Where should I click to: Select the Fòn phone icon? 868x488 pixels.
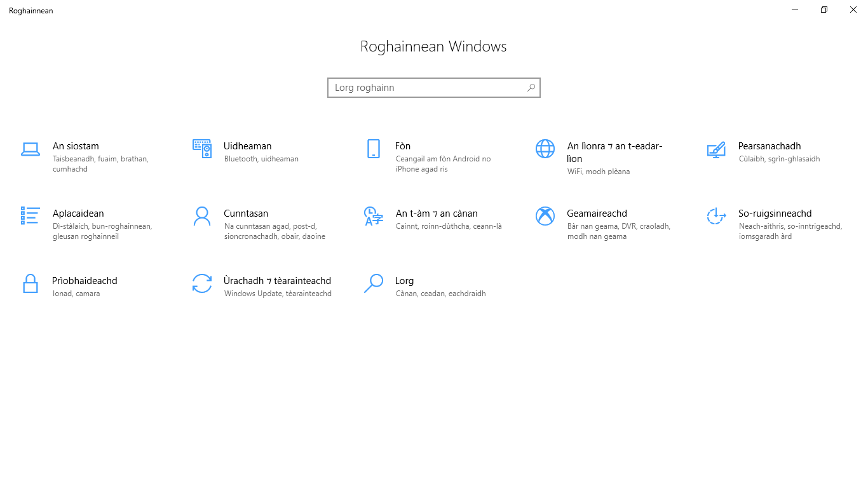tap(374, 149)
